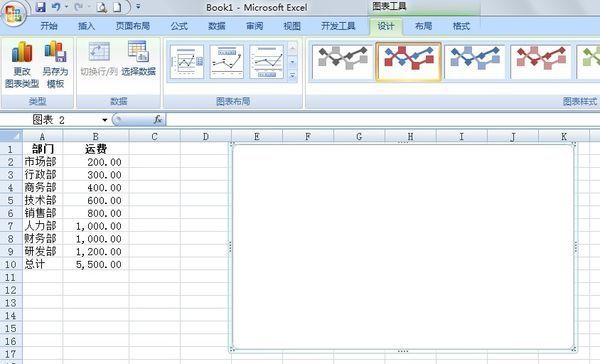Apply the gray line chart style
Screen dimensions: 600x364
point(342,61)
